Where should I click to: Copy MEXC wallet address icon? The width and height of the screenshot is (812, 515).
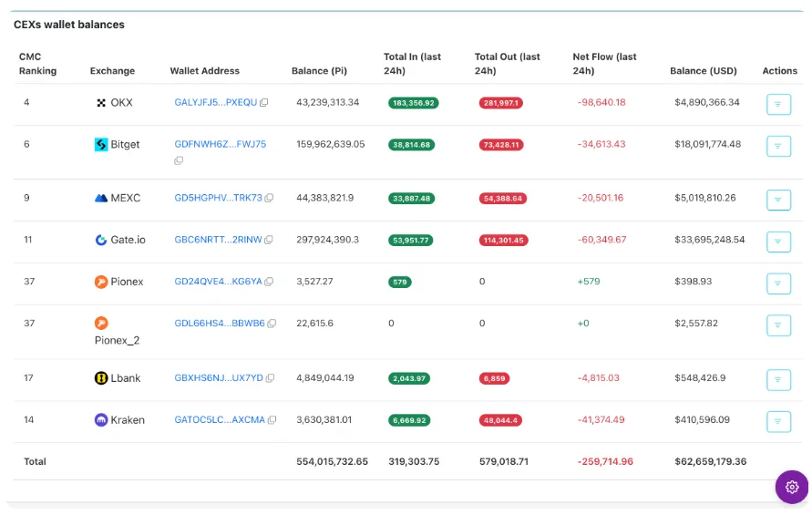point(269,198)
